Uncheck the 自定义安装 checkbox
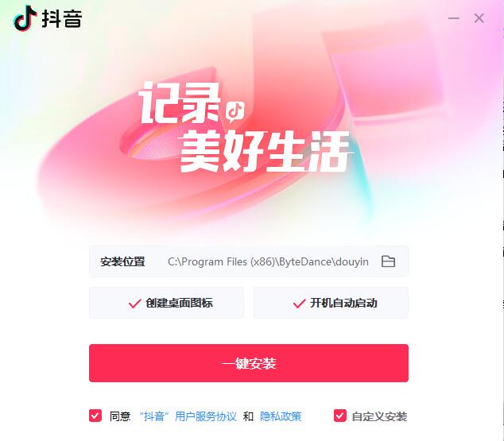The image size is (504, 441). (x=340, y=416)
